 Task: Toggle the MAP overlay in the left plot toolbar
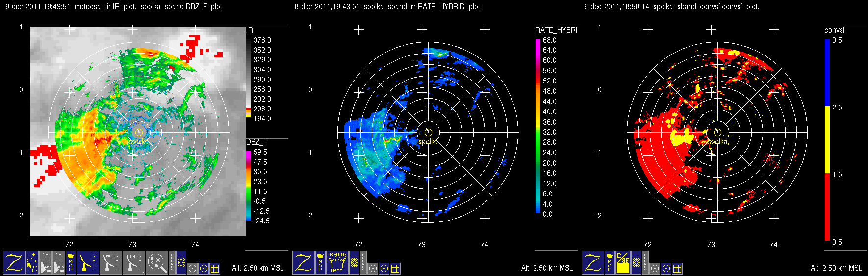[71, 263]
